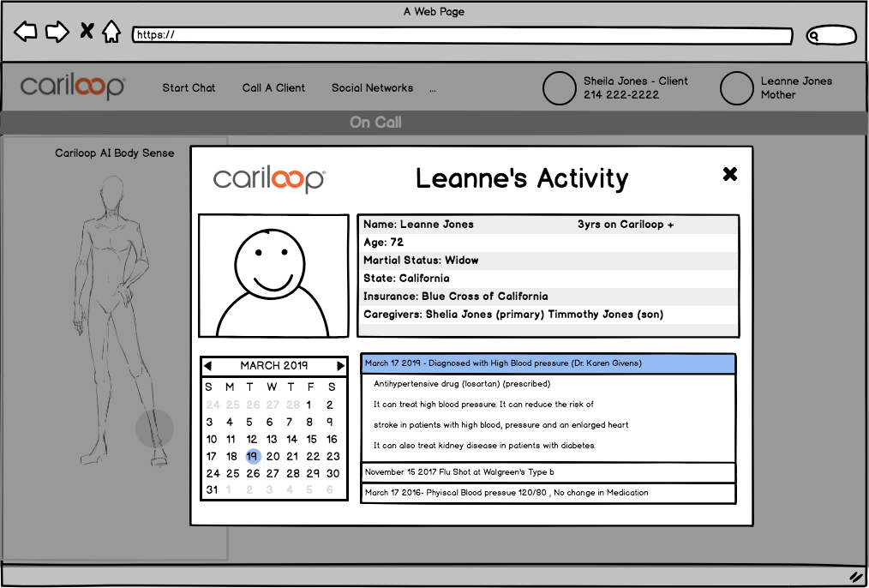Click the browser forward arrow
The width and height of the screenshot is (869, 588).
tap(57, 33)
